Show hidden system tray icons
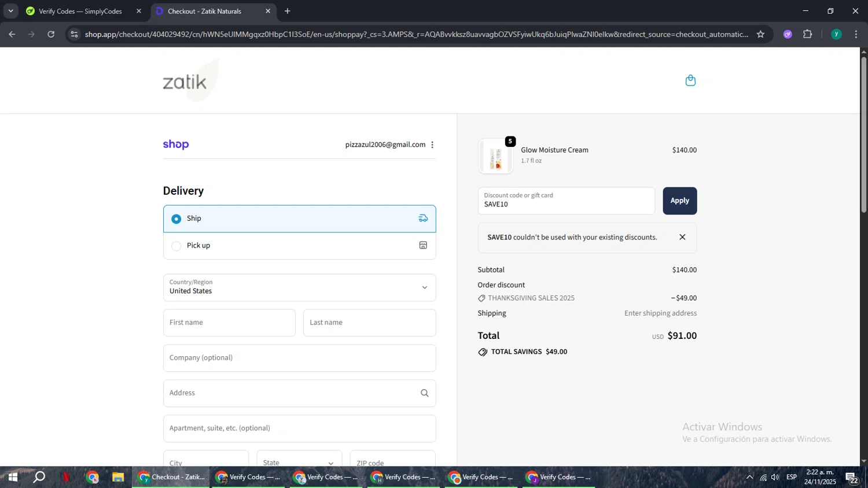 click(749, 477)
